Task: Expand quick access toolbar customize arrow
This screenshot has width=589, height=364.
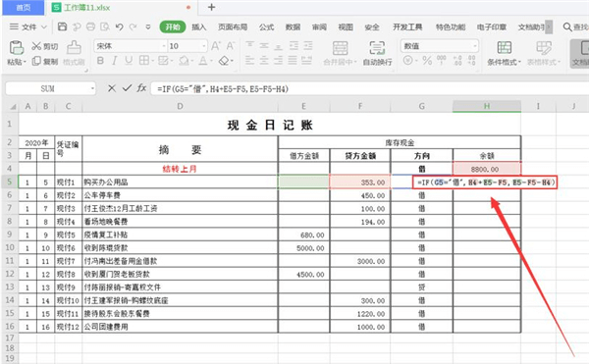Action: pos(148,27)
